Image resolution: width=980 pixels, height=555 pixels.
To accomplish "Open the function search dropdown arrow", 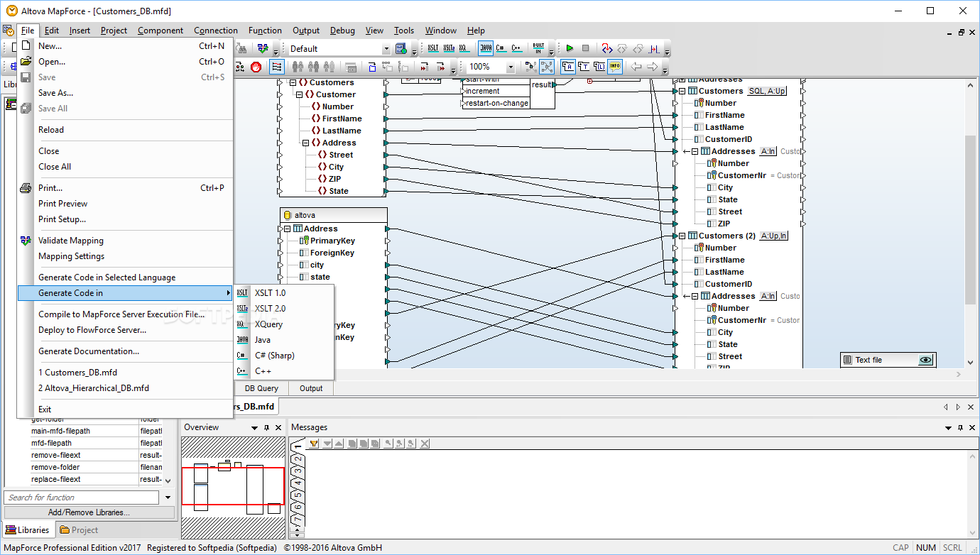I will pyautogui.click(x=168, y=498).
